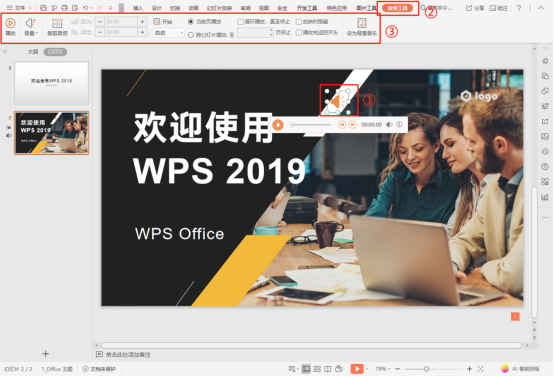This screenshot has height=377, width=554.
Task: Click the zoom slider handle in status bar
Action: pyautogui.click(x=426, y=369)
